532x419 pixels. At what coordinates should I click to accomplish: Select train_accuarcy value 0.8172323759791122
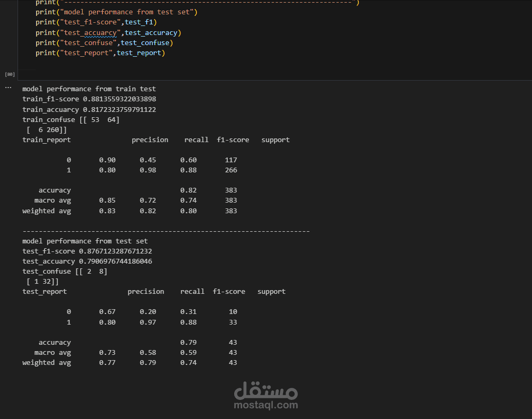pos(119,109)
